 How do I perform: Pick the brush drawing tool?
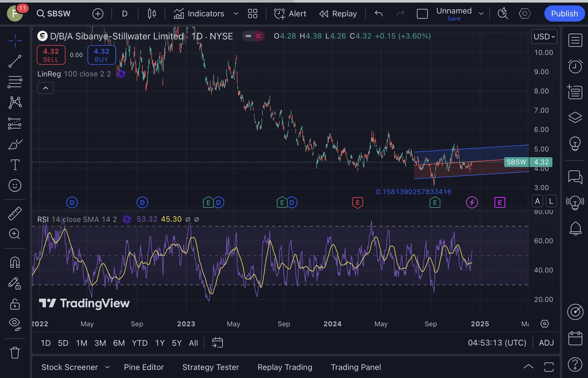(15, 144)
